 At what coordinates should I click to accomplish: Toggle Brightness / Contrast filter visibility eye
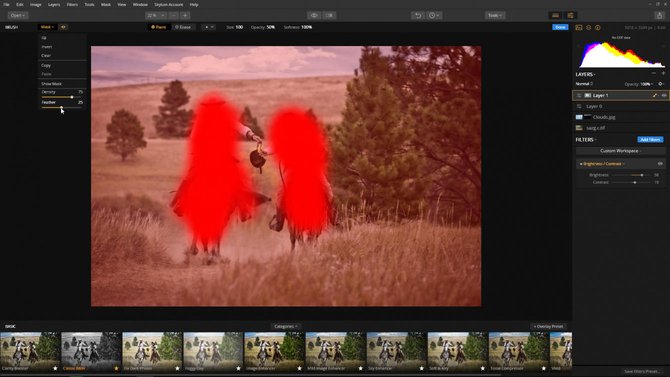(x=660, y=164)
